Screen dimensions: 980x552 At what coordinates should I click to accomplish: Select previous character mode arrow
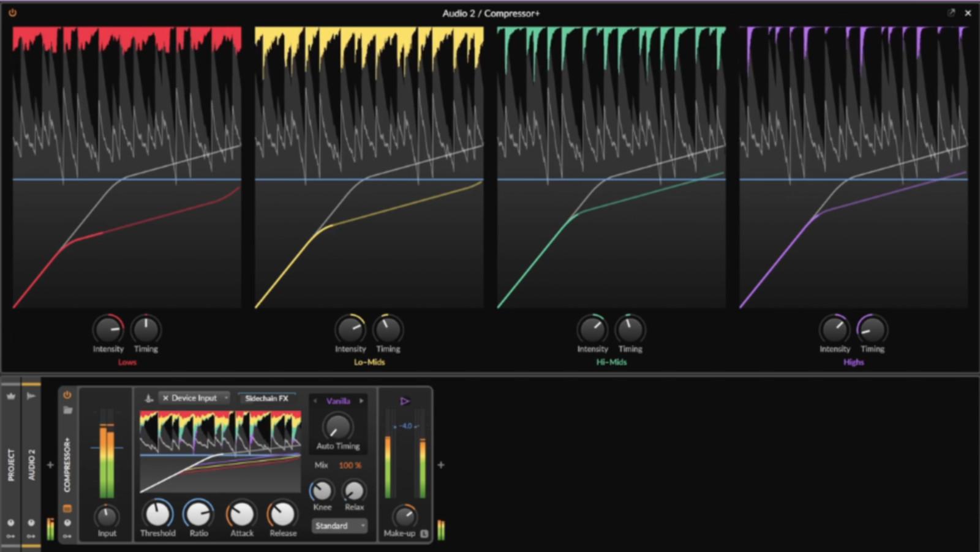315,401
